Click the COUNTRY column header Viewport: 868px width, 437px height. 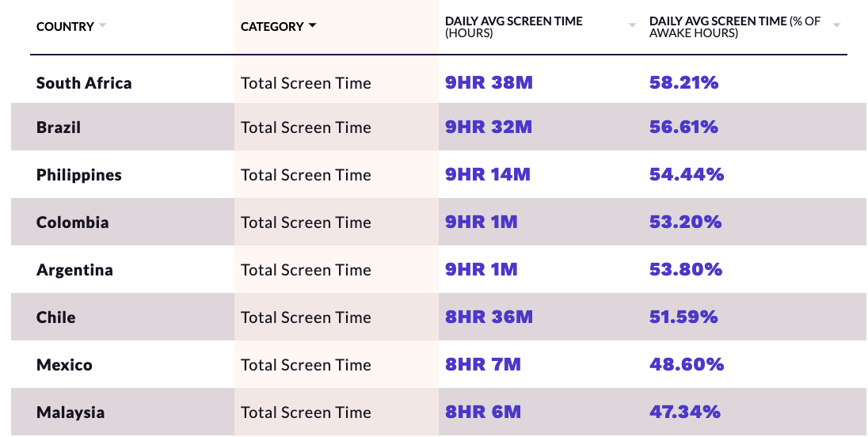click(x=65, y=27)
